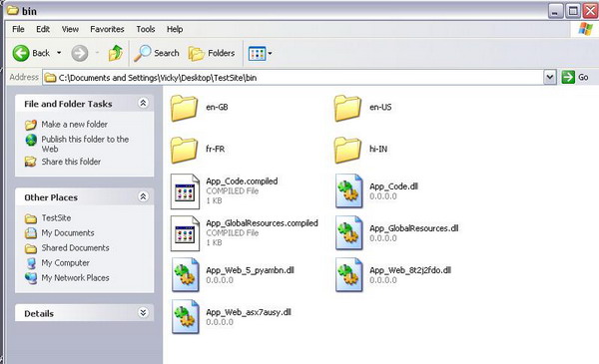The image size is (599, 364).
Task: Go back using the green Back arrow
Action: pos(21,53)
